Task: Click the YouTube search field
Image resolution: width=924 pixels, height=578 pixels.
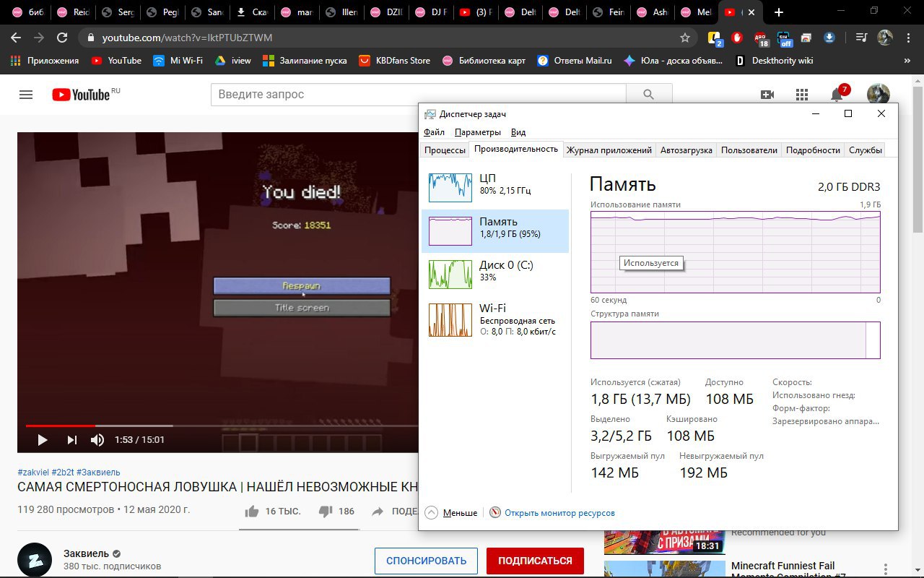Action: pos(419,95)
